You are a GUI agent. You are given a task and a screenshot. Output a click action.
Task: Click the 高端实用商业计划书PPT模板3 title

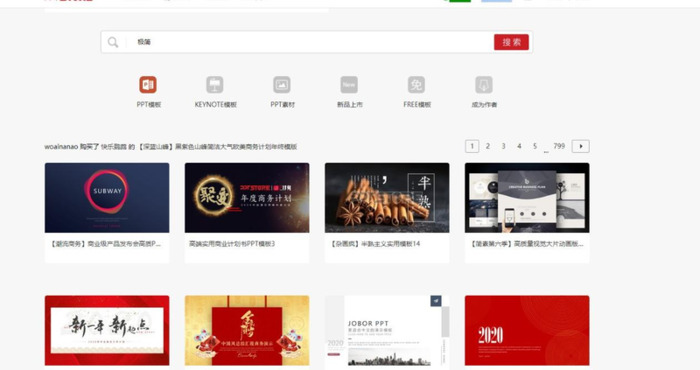coord(232,244)
